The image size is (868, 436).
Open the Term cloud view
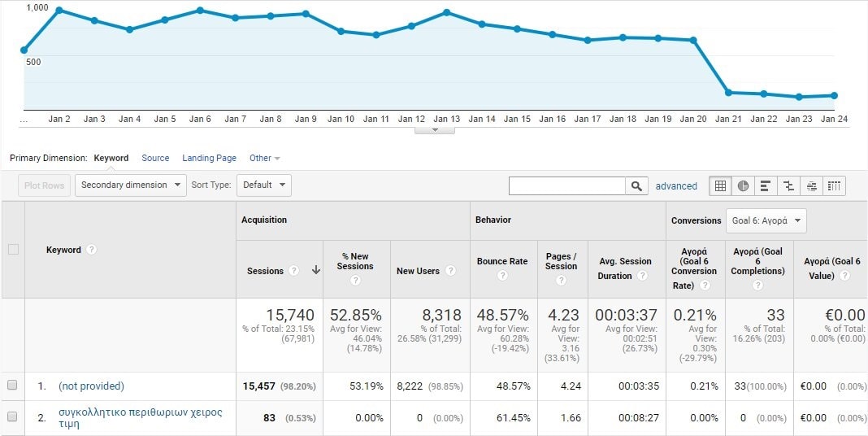point(811,185)
